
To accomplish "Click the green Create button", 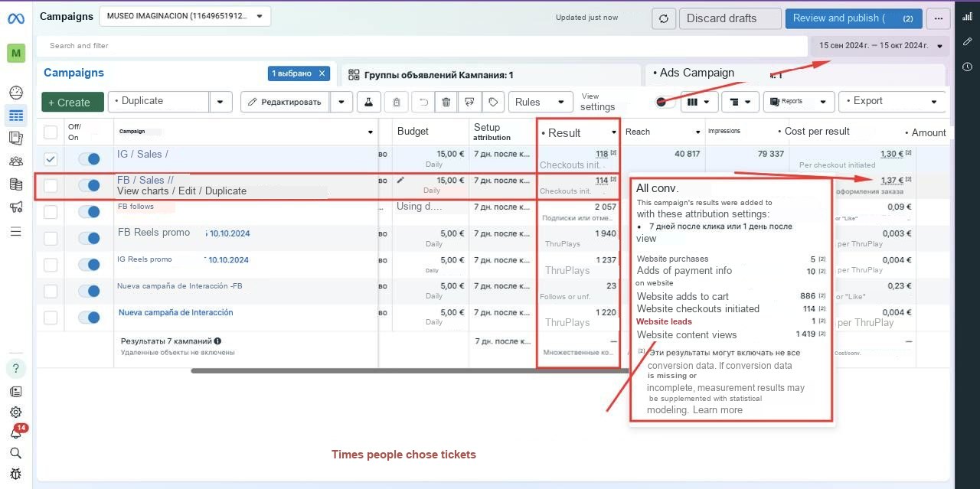I will point(73,102).
